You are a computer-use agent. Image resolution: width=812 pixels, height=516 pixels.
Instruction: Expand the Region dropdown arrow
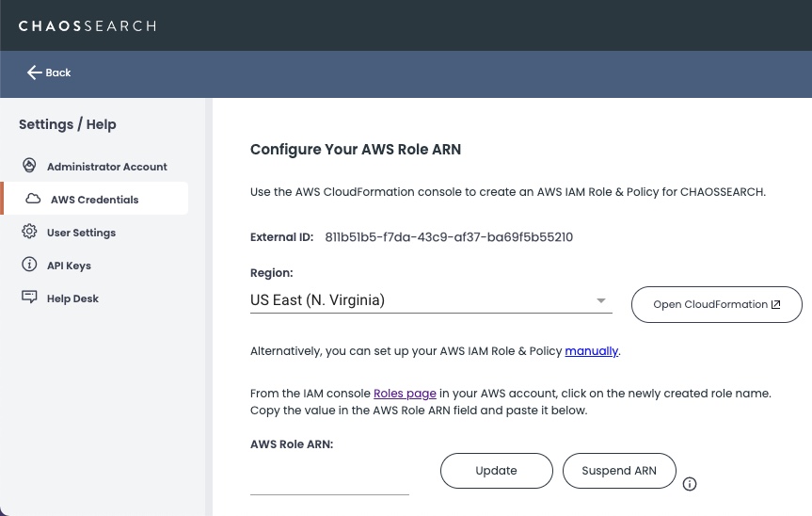[600, 300]
